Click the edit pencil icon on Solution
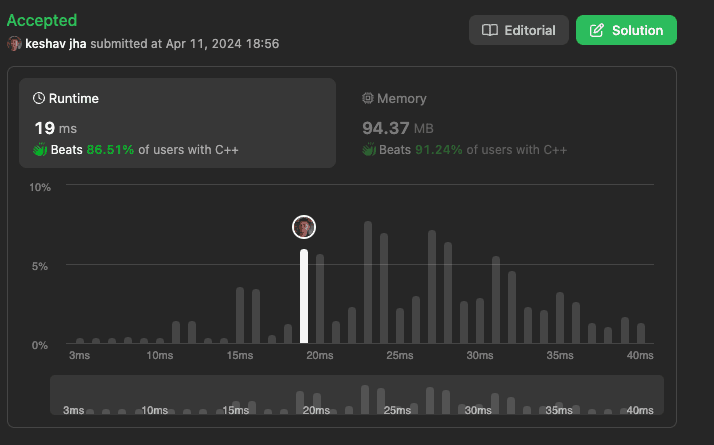The height and width of the screenshot is (445, 714). click(597, 30)
